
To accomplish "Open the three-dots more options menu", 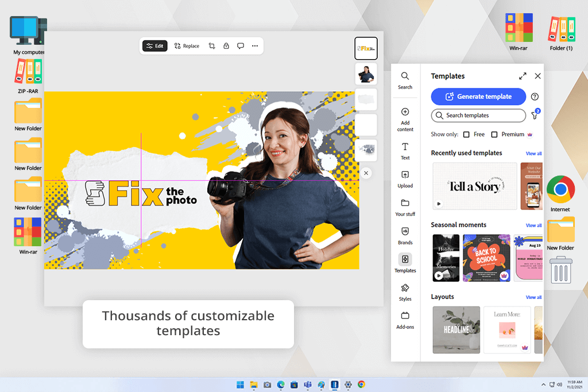I will pos(255,46).
